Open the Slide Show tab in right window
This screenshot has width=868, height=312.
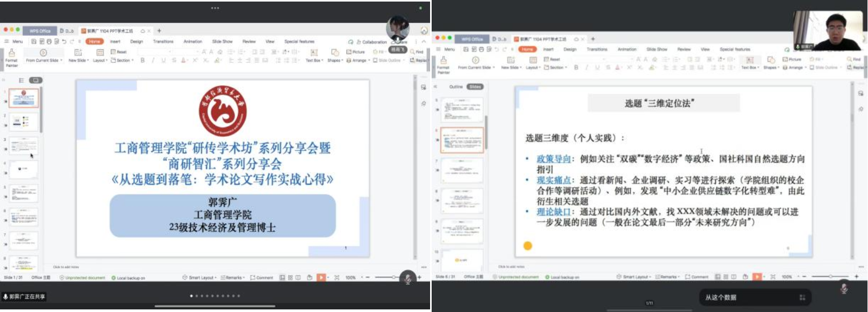656,49
